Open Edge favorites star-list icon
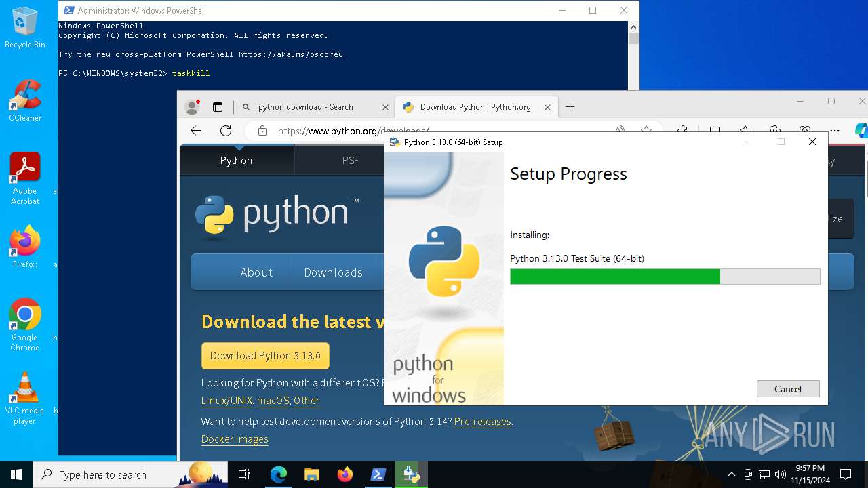The width and height of the screenshot is (868, 488). click(x=745, y=131)
